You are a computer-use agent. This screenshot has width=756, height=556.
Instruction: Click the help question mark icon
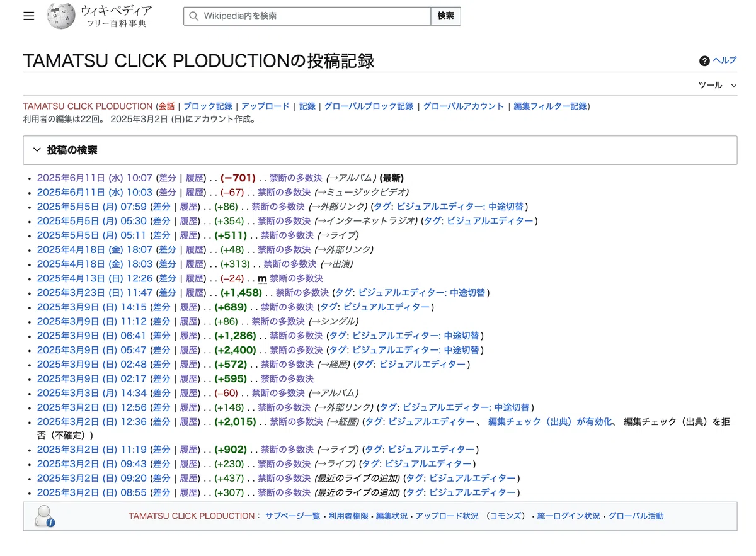tap(704, 61)
